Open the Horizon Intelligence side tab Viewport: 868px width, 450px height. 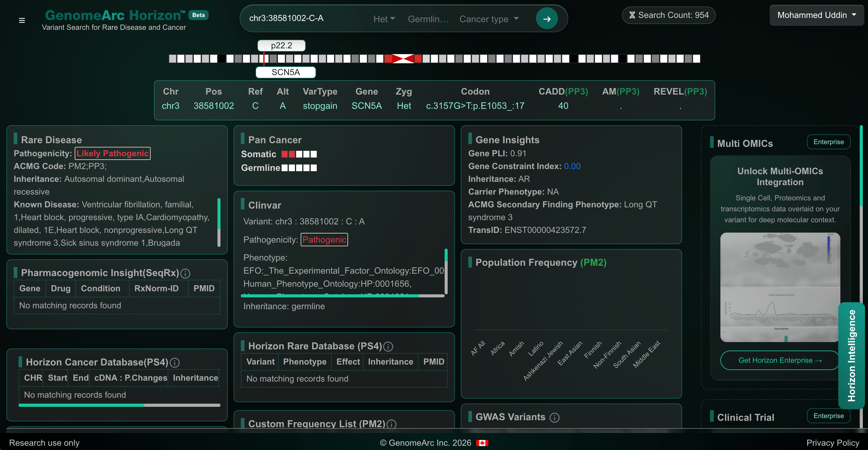tap(852, 355)
